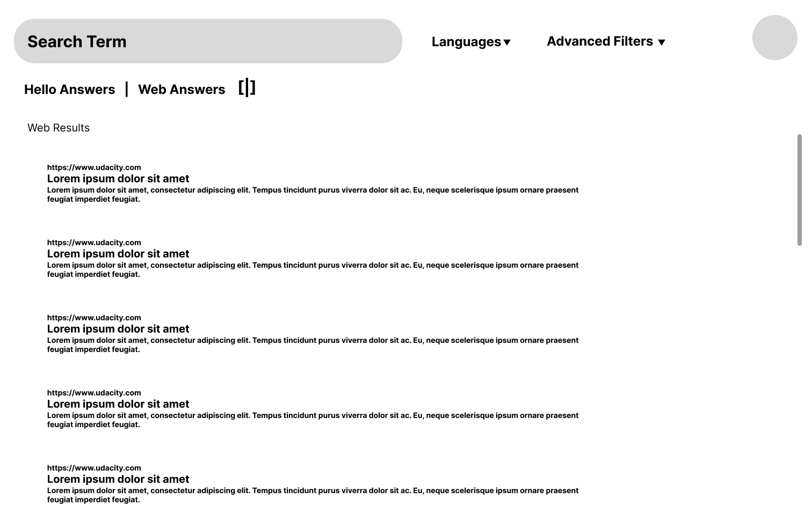Open the third result's udacity.com URL
Viewport: 812px width, 527px height.
(x=94, y=318)
